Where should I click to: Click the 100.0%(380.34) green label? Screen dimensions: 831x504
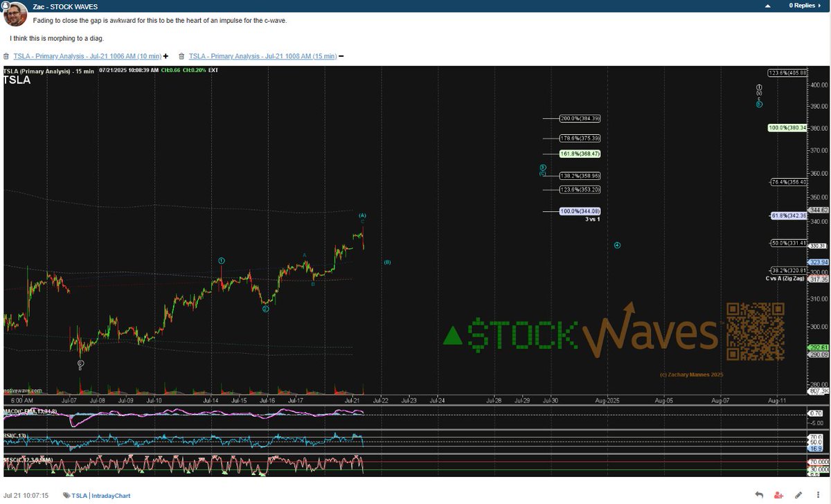(789, 127)
